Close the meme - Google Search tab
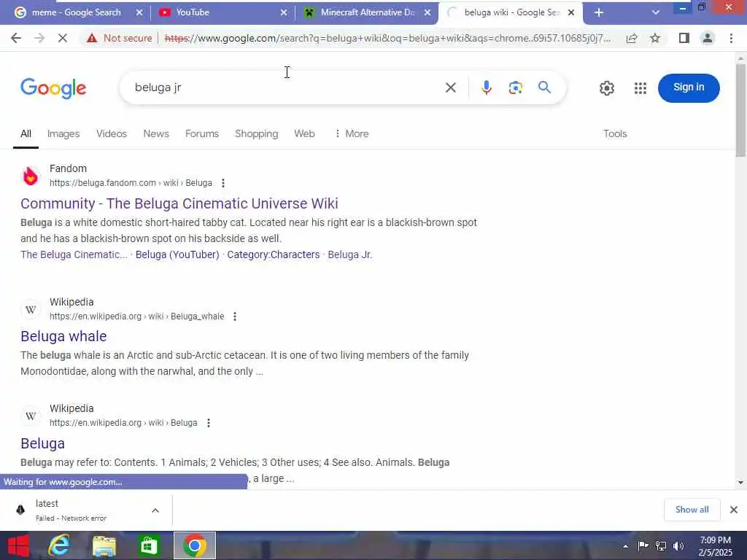The image size is (747, 560). point(139,12)
